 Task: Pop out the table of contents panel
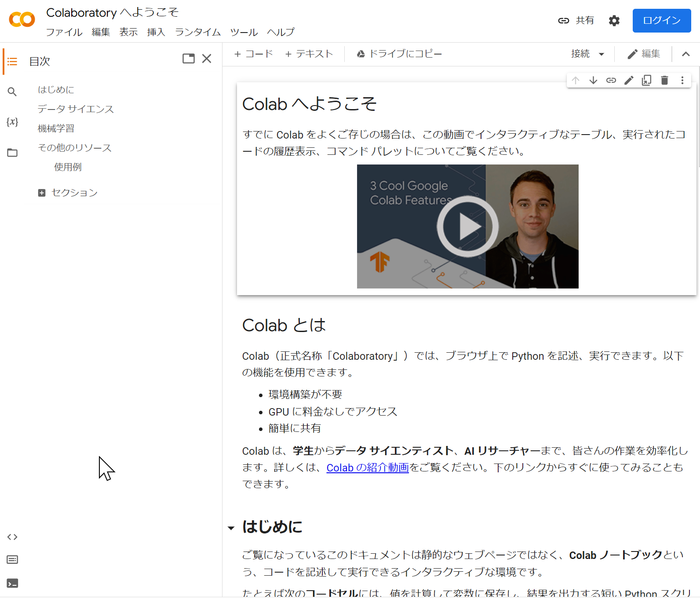[x=189, y=58]
